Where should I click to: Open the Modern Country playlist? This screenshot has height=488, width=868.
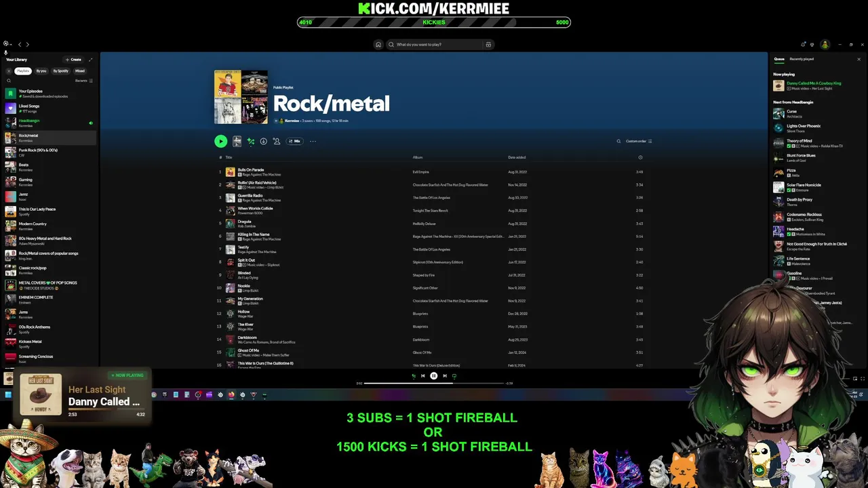(49, 226)
